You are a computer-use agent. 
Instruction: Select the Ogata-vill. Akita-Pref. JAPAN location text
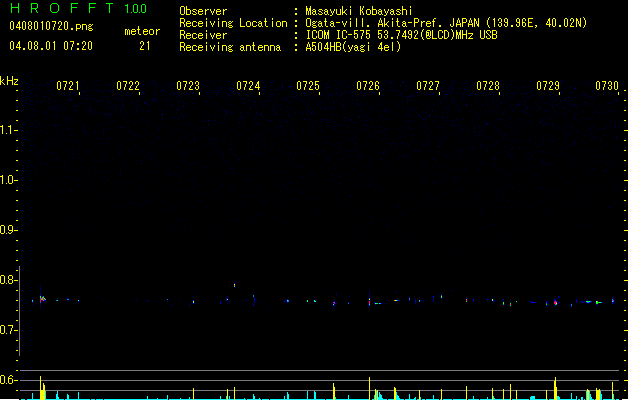(446, 23)
